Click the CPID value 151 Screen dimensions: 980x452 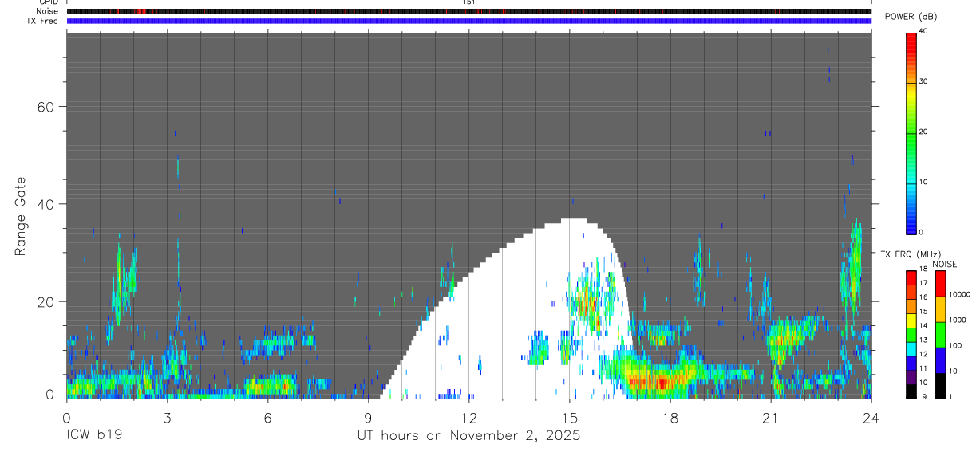pyautogui.click(x=468, y=2)
